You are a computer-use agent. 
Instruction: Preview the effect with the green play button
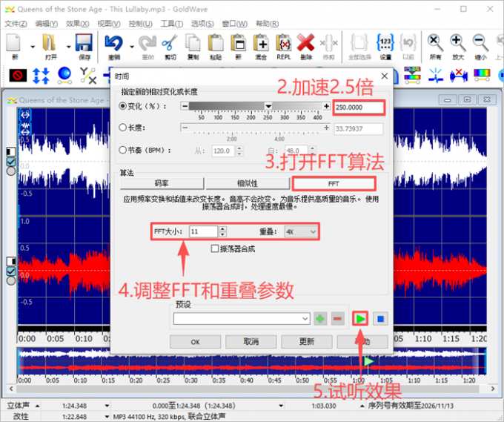pyautogui.click(x=360, y=319)
